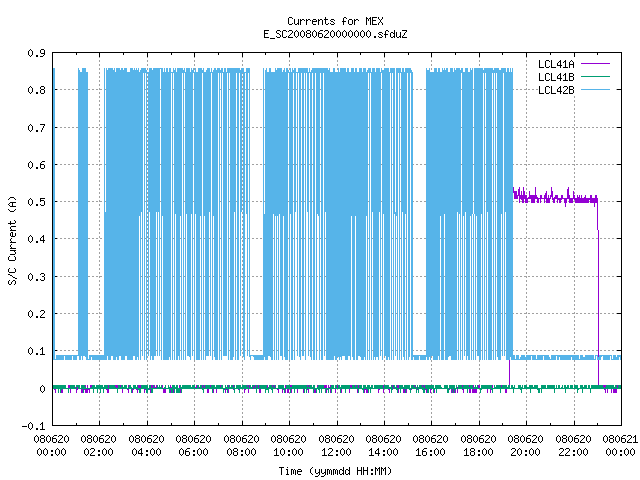Click the green LCL41B legend line sample
The height and width of the screenshot is (480, 640).
(x=595, y=77)
